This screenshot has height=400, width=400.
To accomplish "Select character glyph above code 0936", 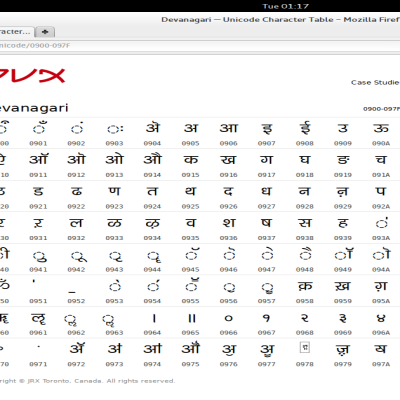I will (229, 223).
